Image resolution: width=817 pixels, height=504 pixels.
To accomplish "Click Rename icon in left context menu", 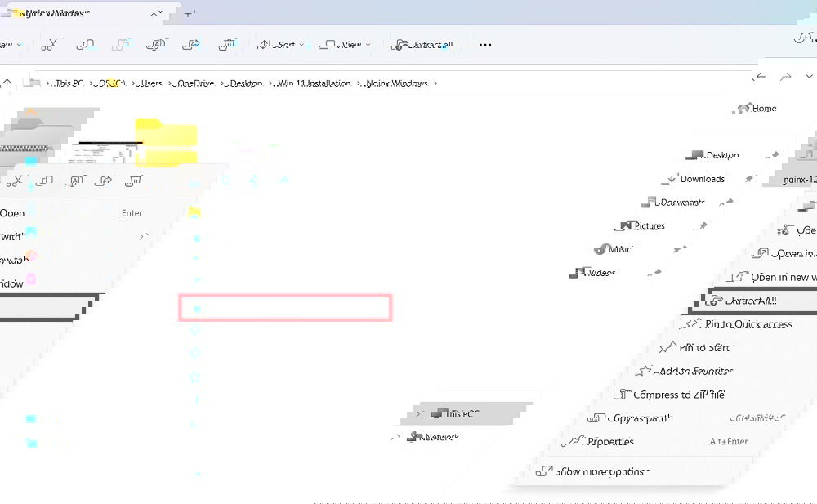I will pyautogui.click(x=75, y=181).
